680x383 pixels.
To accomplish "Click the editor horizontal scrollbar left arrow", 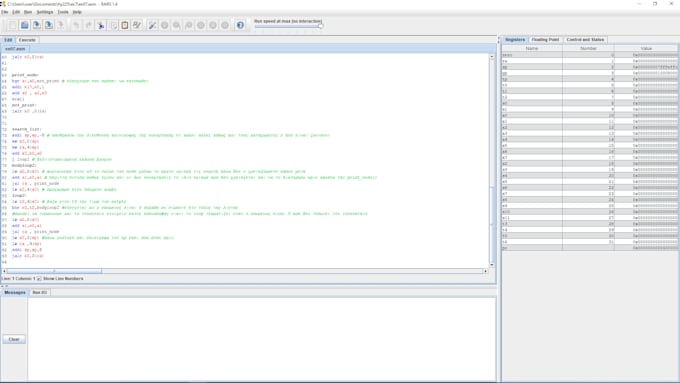I will pyautogui.click(x=4, y=271).
